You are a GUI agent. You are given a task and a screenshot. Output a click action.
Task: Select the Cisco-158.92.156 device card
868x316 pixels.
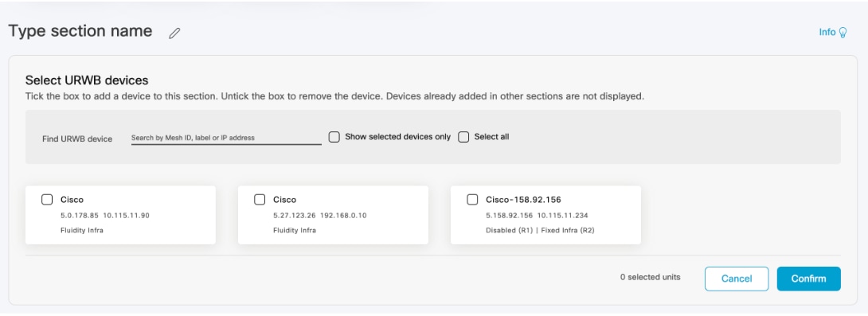(545, 215)
